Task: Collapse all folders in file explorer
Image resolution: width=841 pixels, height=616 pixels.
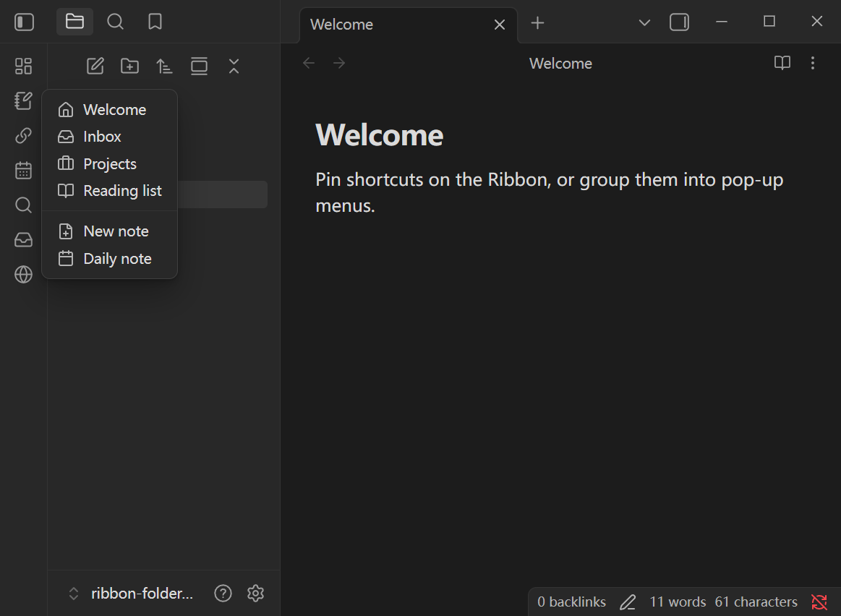Action: 234,66
